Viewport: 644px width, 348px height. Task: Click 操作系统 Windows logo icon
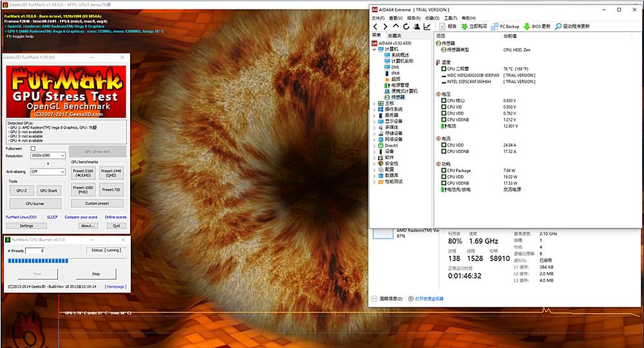[x=381, y=109]
